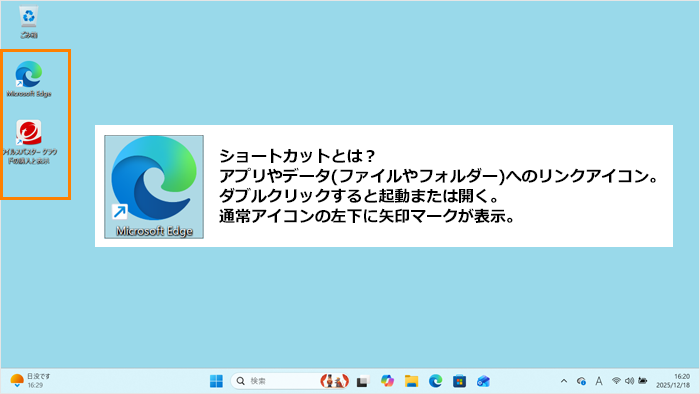Click the search highlights image in search box

[334, 381]
